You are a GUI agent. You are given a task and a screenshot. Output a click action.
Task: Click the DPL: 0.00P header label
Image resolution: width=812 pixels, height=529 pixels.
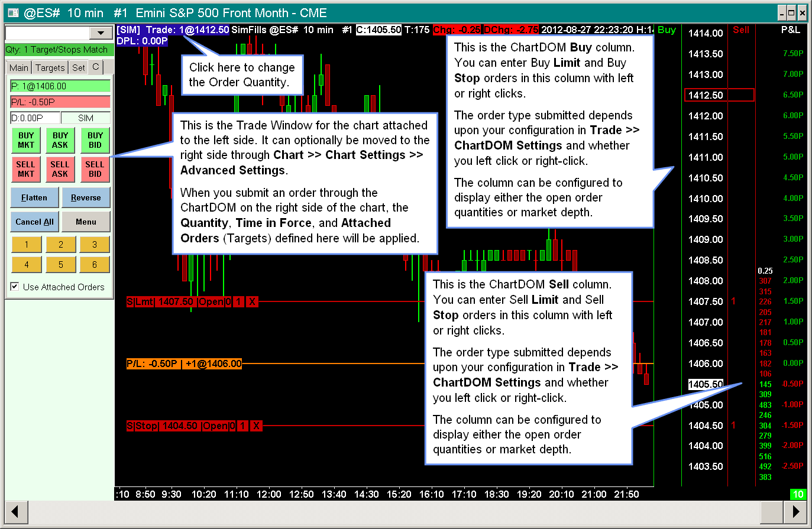tap(142, 41)
